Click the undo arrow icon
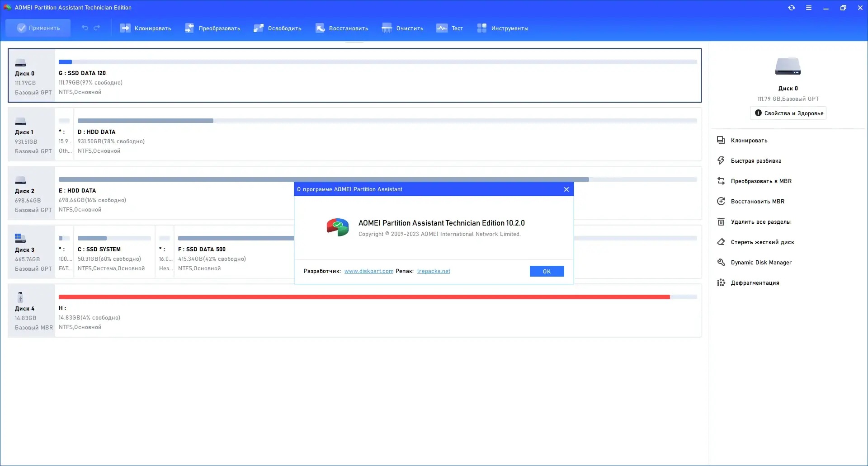 pyautogui.click(x=85, y=28)
